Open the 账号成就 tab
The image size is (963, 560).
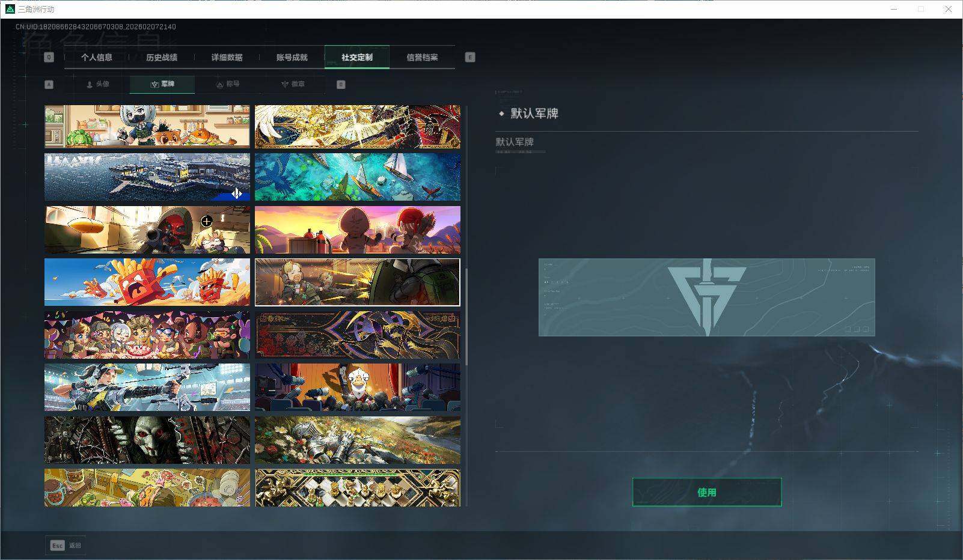pyautogui.click(x=292, y=57)
